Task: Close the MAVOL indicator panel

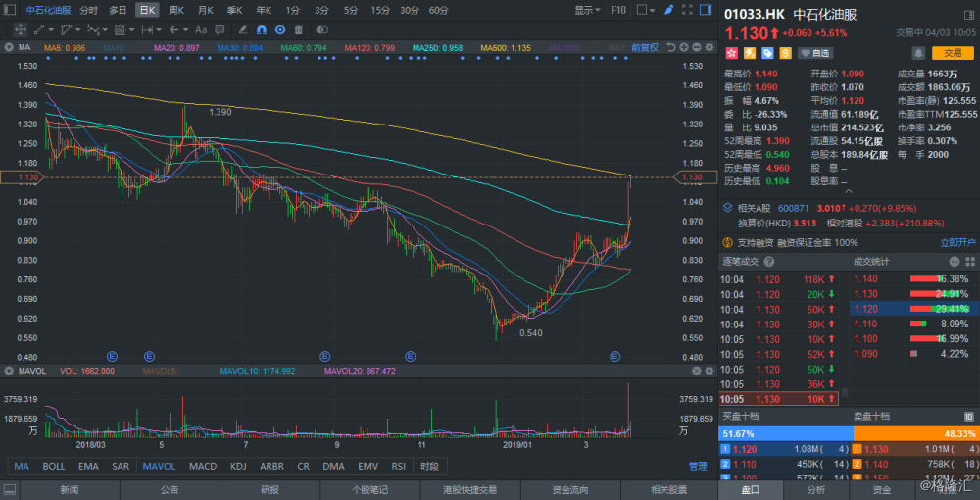Action: point(696,371)
